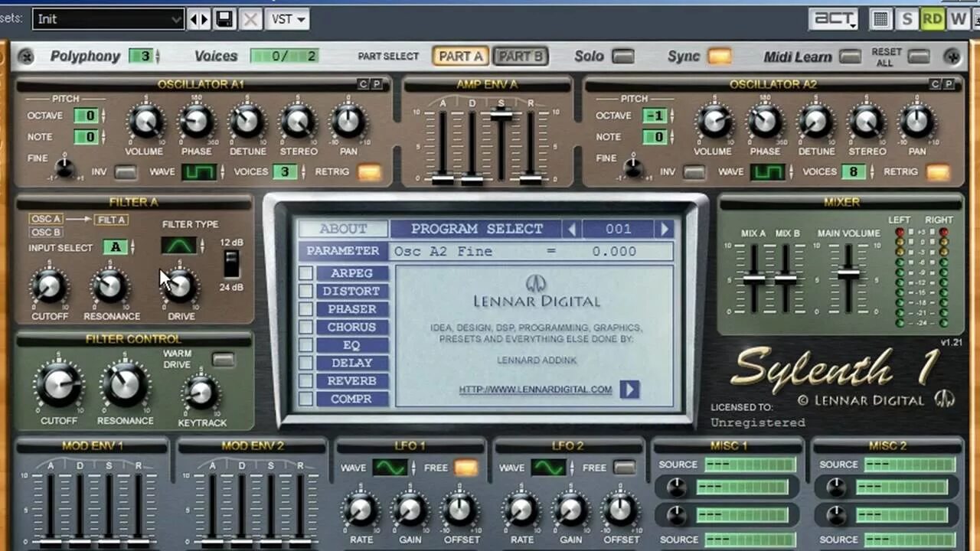Click Reset All button

tap(918, 57)
